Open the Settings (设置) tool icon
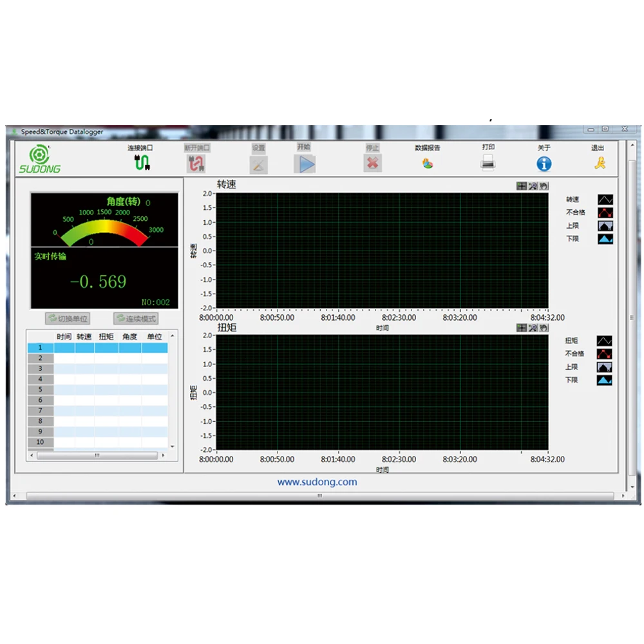 pyautogui.click(x=259, y=165)
